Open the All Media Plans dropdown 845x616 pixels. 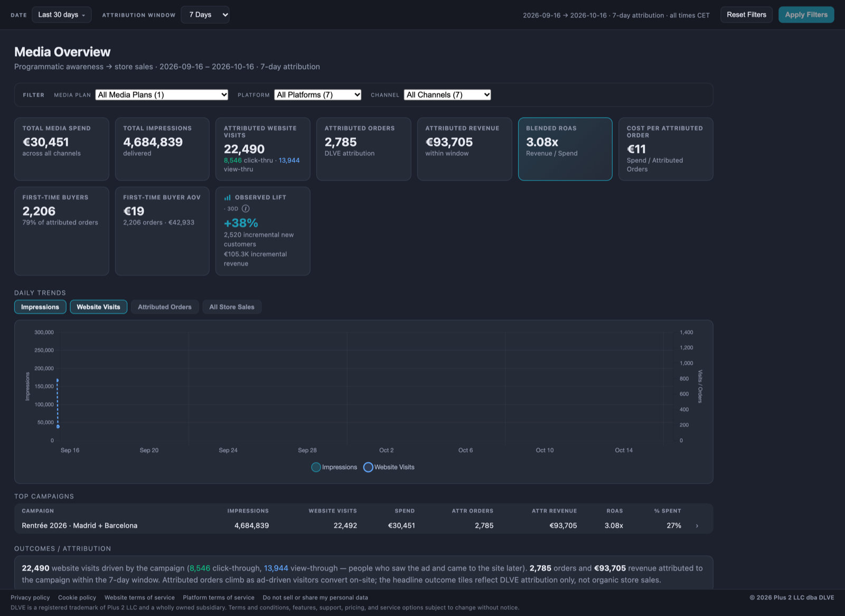click(162, 95)
